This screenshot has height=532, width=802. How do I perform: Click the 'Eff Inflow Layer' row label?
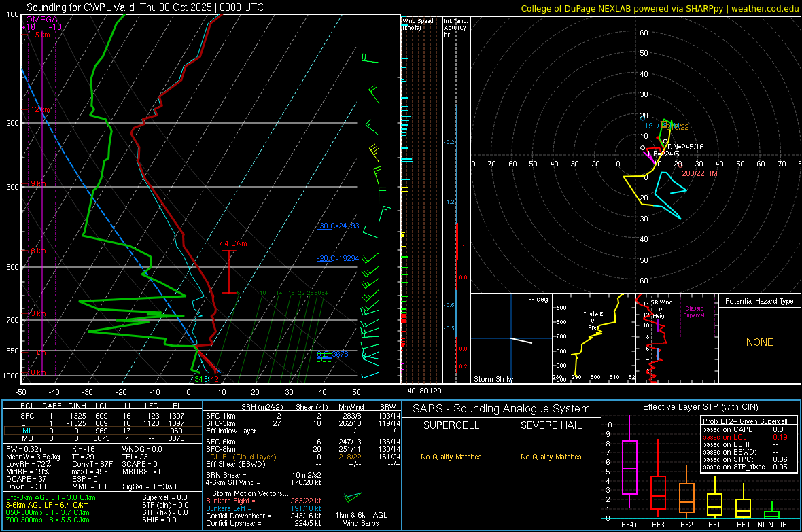tap(231, 431)
